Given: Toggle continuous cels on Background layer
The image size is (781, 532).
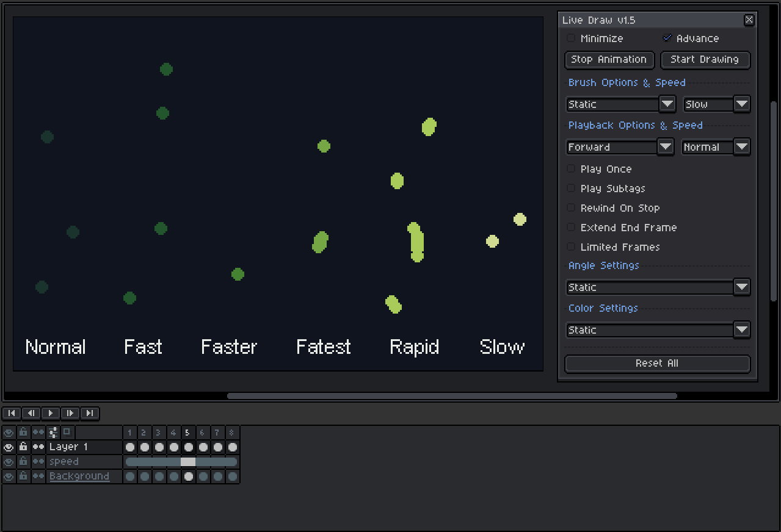Looking at the screenshot, I should tap(38, 476).
